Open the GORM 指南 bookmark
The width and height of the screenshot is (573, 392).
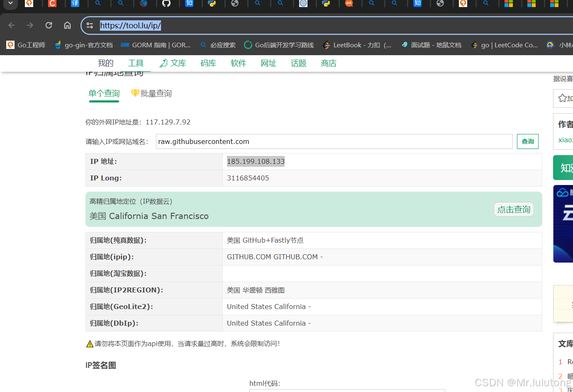156,45
